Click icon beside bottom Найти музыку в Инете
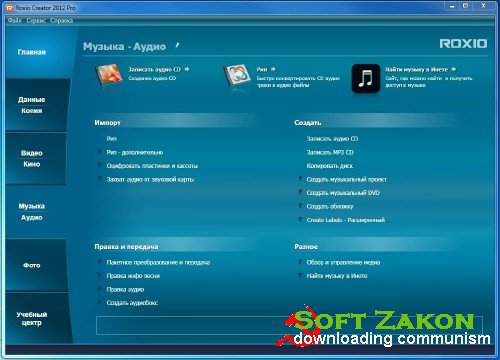The width and height of the screenshot is (500, 360). click(x=300, y=275)
